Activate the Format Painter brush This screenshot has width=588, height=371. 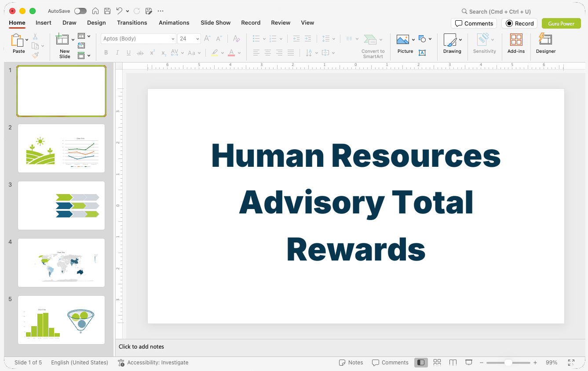(x=35, y=55)
